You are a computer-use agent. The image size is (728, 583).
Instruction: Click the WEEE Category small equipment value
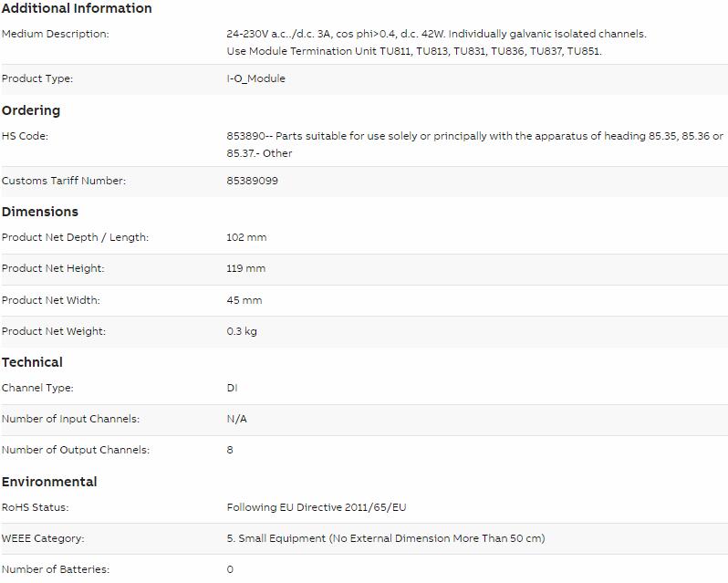[x=386, y=538]
